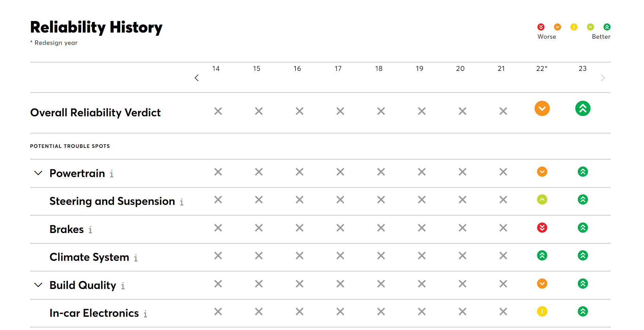Select the 22* redesign year column header
Viewport: 644px width, 330px height.
tap(541, 69)
